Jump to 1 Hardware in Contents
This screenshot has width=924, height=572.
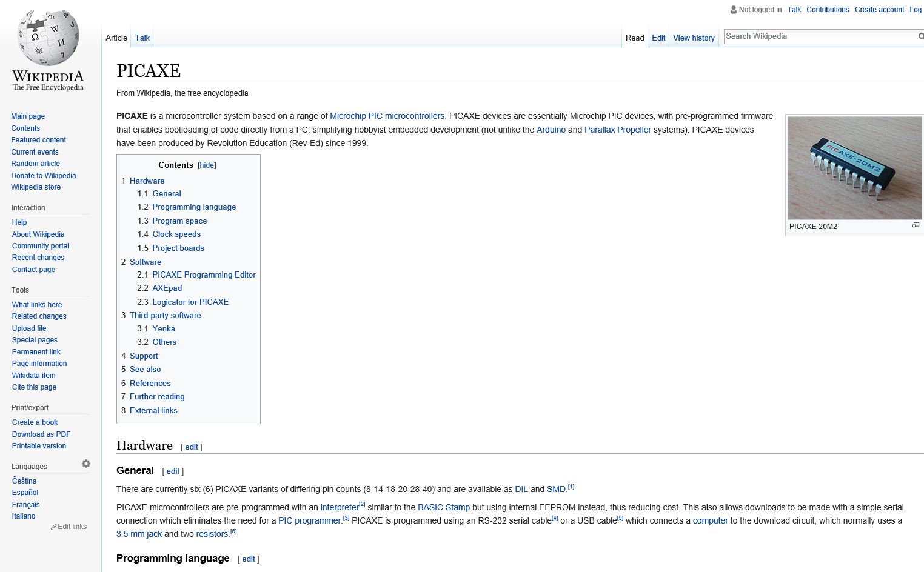click(142, 181)
